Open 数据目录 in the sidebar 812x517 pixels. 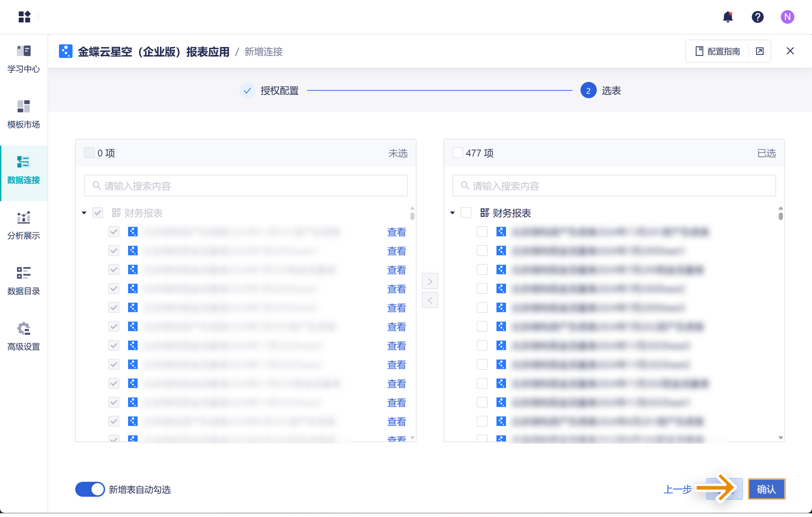click(x=24, y=281)
